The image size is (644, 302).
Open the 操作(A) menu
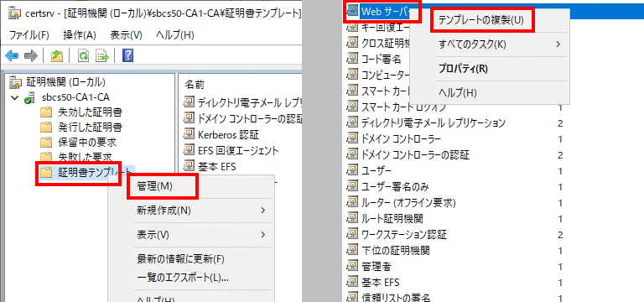tap(80, 35)
